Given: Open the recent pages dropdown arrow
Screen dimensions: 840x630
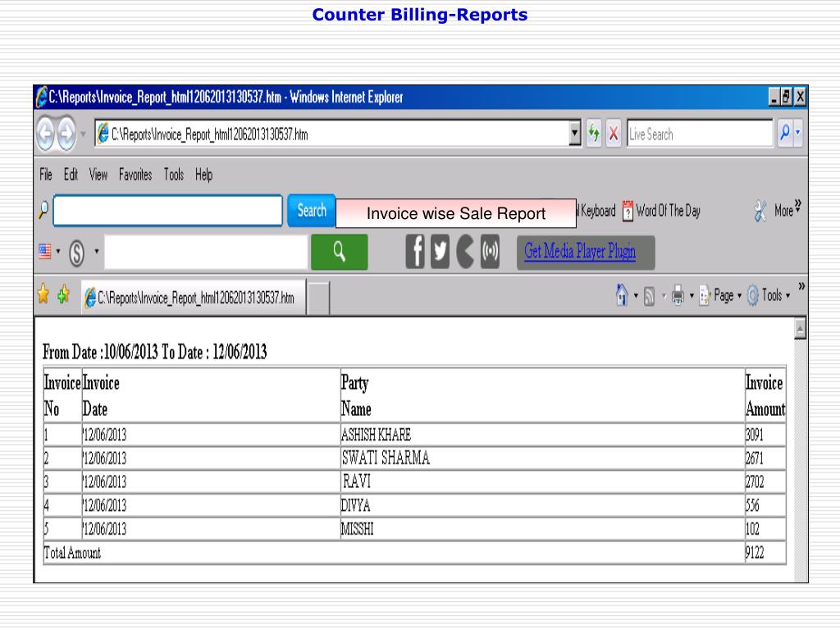Looking at the screenshot, I should [x=83, y=134].
